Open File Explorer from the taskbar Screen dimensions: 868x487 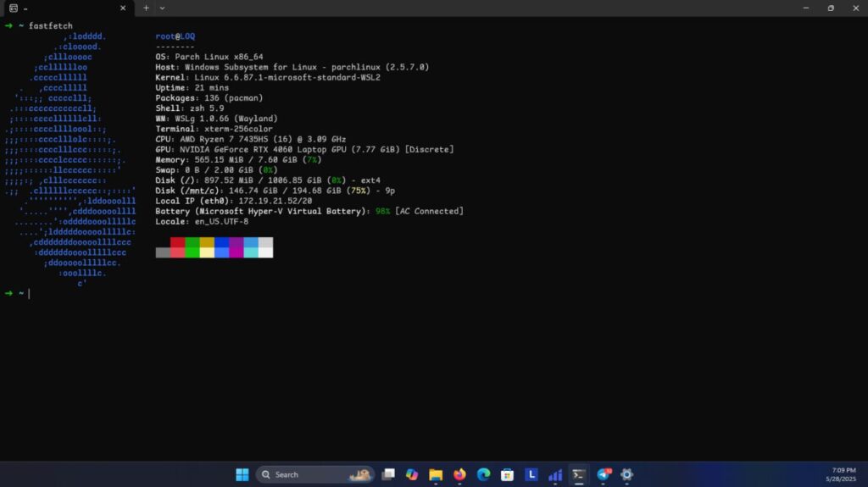(x=436, y=474)
